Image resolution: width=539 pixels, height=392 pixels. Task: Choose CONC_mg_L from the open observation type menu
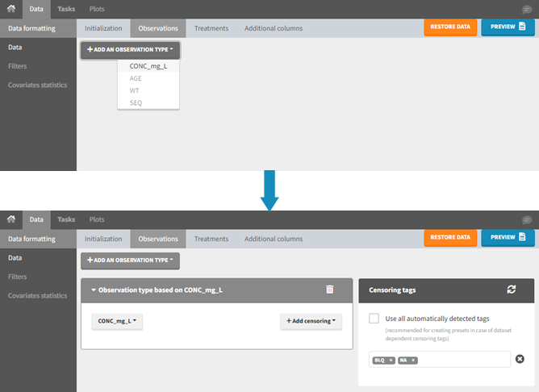(148, 66)
